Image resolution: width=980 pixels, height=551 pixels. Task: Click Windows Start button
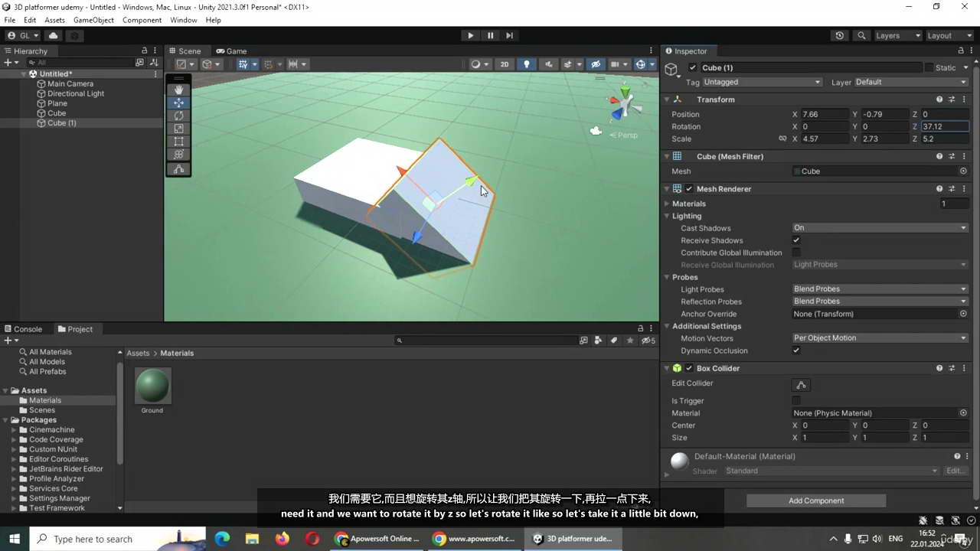(15, 539)
